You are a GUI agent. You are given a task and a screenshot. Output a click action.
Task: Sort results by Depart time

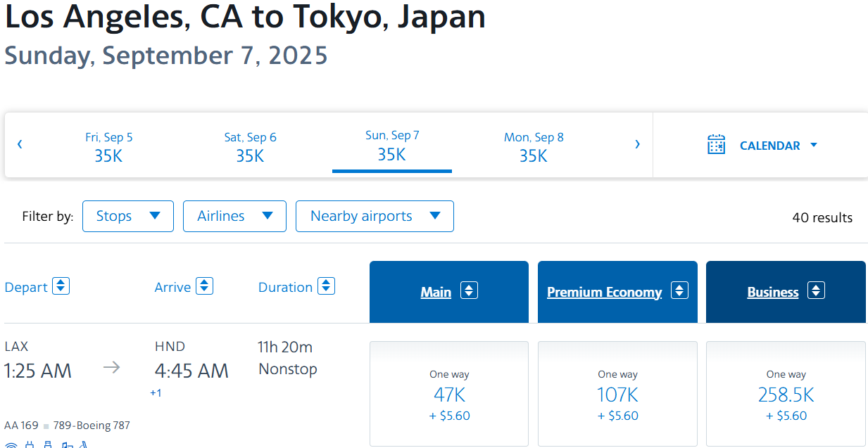tap(61, 286)
